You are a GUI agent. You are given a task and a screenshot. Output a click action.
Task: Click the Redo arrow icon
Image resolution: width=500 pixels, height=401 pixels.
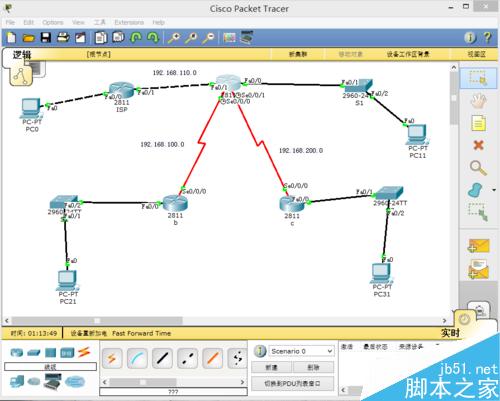coord(153,37)
